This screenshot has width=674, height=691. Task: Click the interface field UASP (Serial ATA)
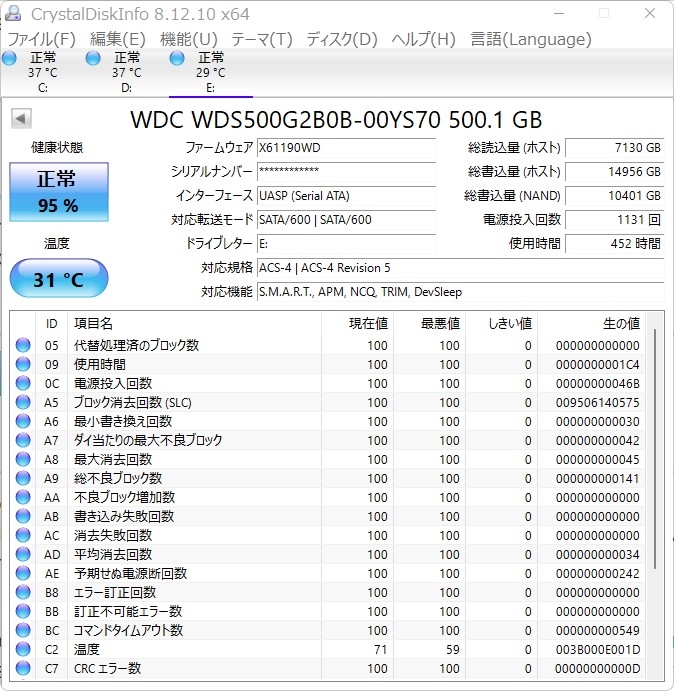click(x=346, y=196)
